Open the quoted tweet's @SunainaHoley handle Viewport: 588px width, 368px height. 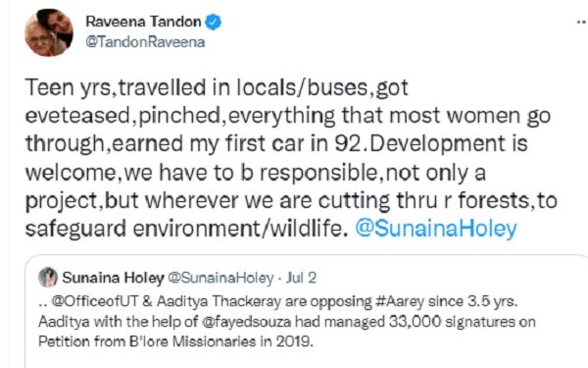point(220,278)
